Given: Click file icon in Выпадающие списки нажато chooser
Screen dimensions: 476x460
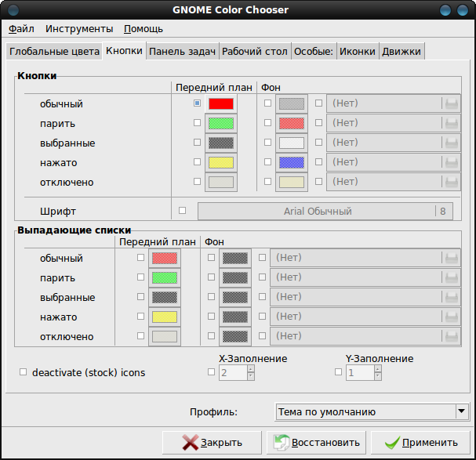Looking at the screenshot, I should (x=452, y=317).
